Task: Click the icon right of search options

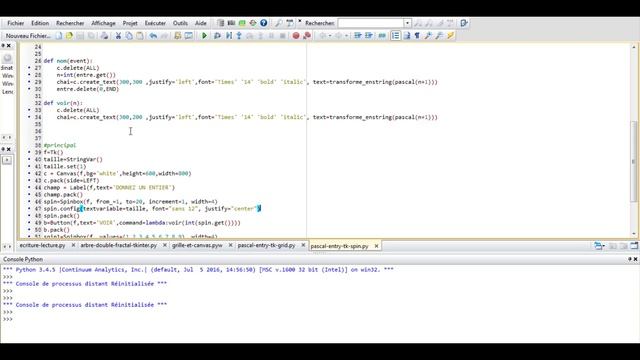Action: [464, 23]
